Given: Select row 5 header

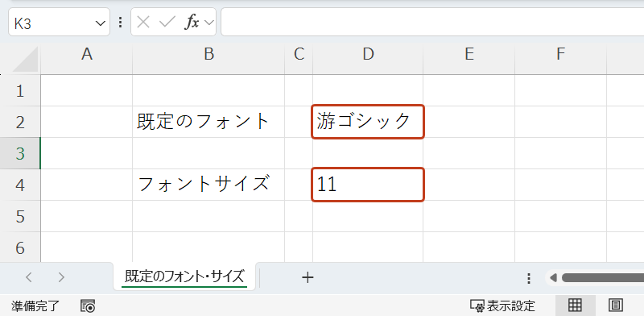Looking at the screenshot, I should click(20, 216).
